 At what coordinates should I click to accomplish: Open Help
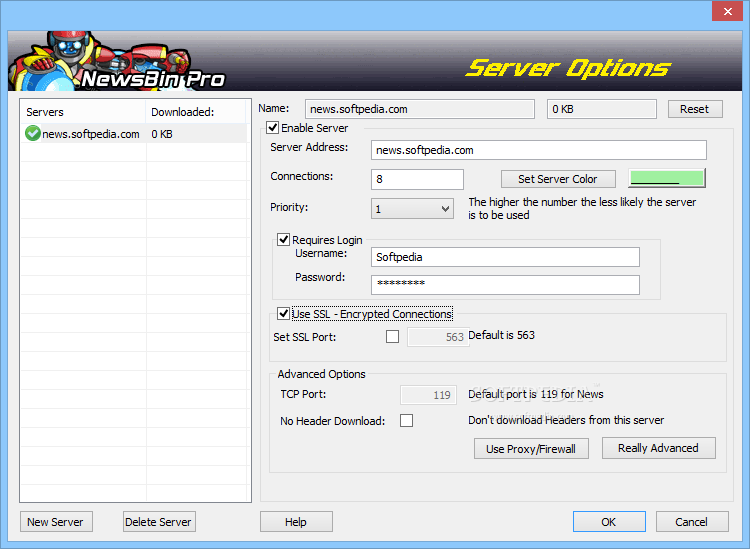tap(296, 521)
